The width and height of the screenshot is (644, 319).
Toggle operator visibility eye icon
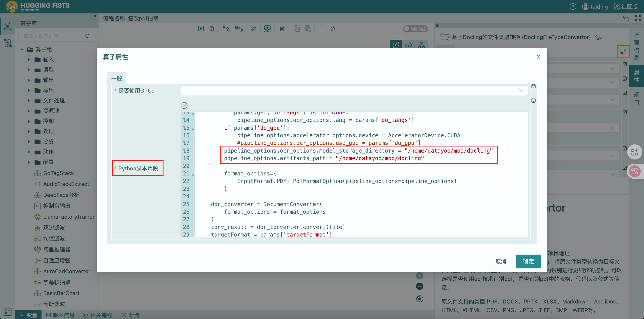coord(598,37)
